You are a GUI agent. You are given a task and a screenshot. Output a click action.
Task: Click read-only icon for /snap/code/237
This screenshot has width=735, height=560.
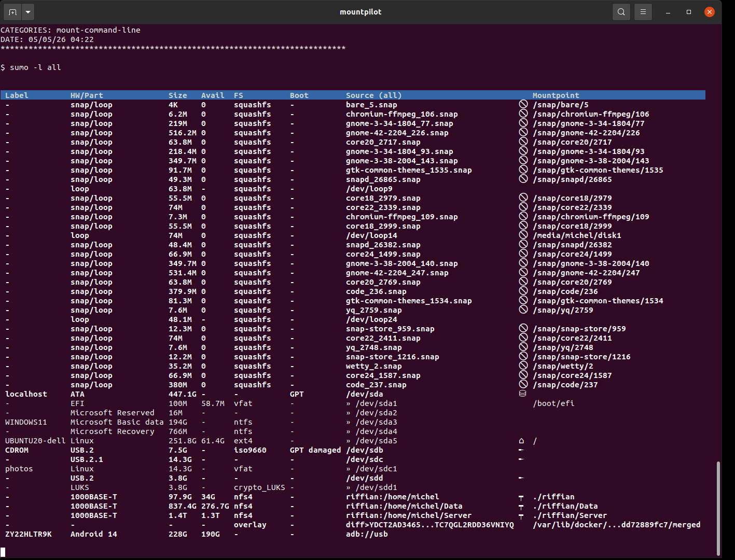click(x=523, y=384)
